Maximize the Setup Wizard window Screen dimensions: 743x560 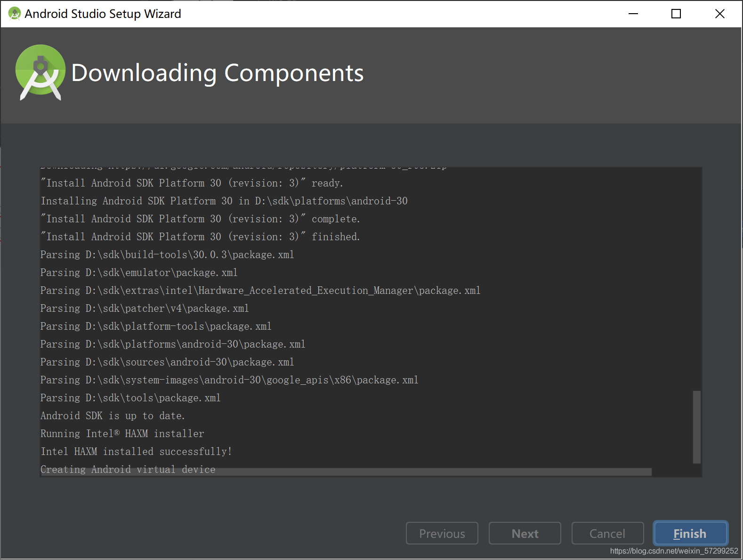[676, 14]
